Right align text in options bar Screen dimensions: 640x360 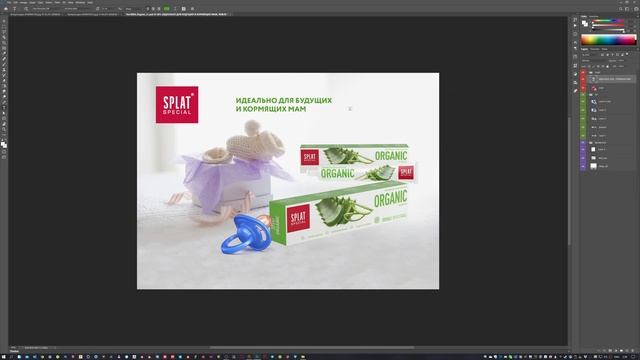pos(159,9)
